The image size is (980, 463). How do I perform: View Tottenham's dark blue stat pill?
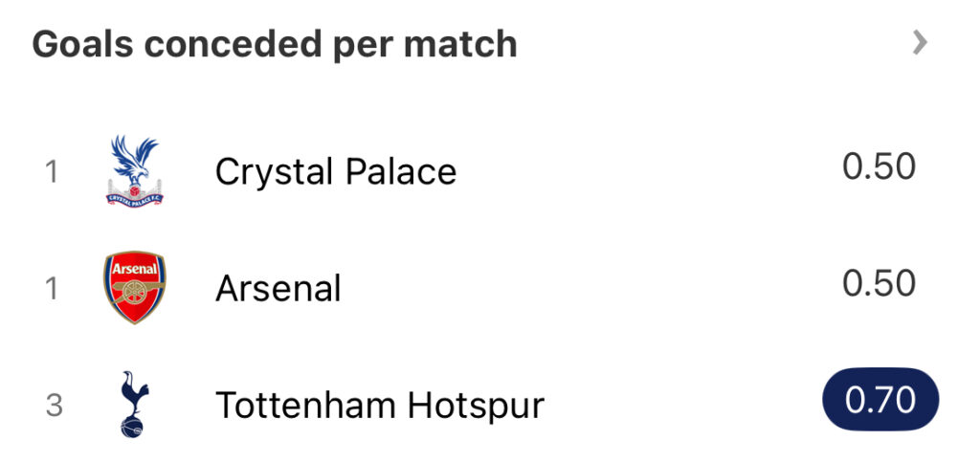[880, 399]
